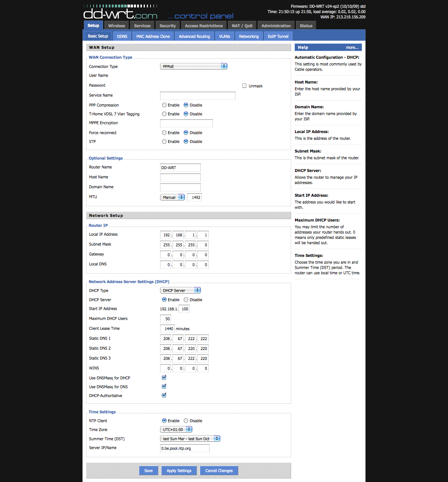Image resolution: width=448 pixels, height=482 pixels.
Task: Click the Apply Settings button
Action: pos(179,471)
